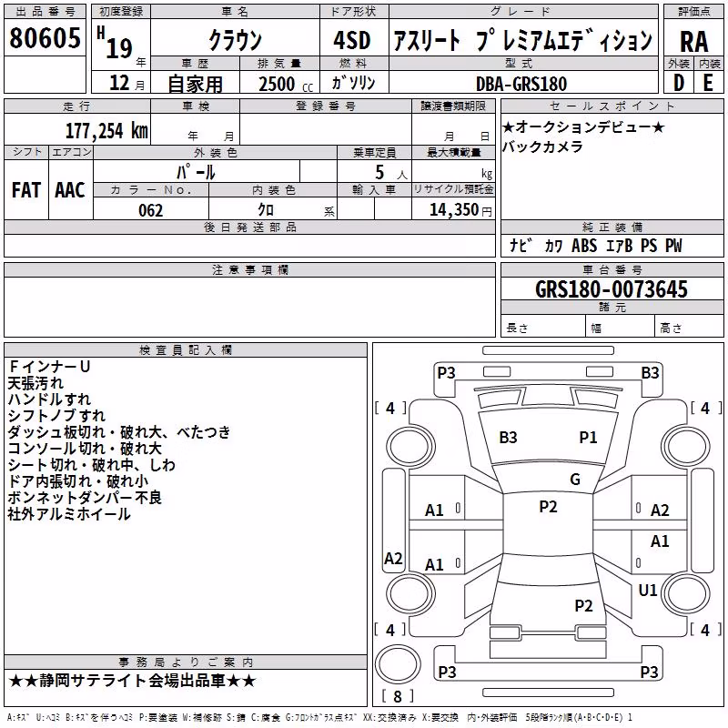Click the ABS equipment entry
The image size is (728, 728).
click(x=584, y=245)
